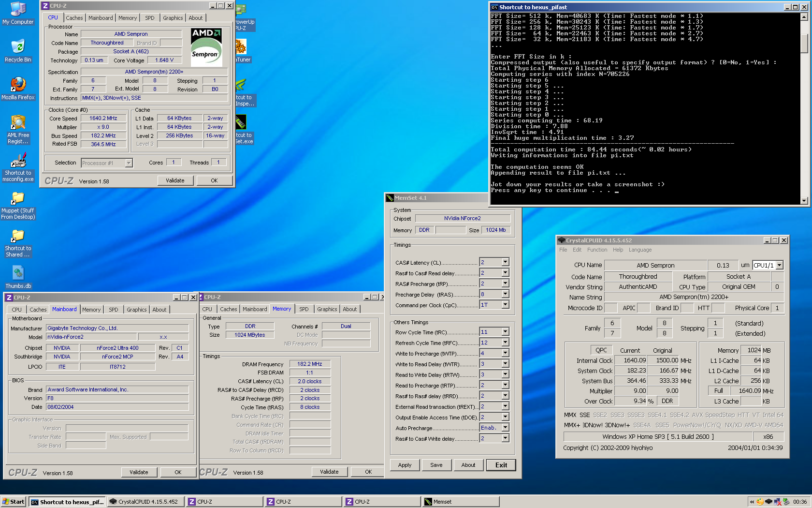Click the CrystalCPUID title bar icon

[x=562, y=240]
